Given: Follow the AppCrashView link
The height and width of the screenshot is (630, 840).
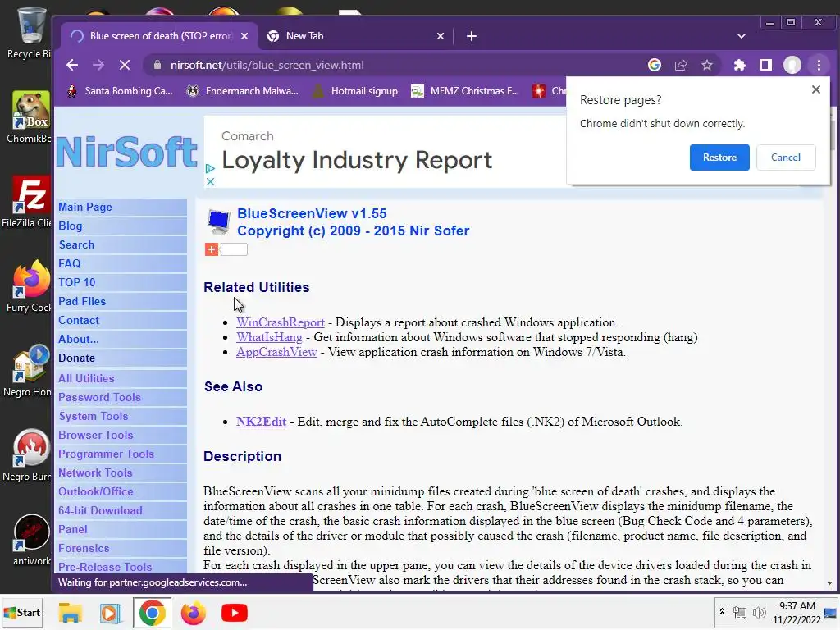Looking at the screenshot, I should point(276,352).
